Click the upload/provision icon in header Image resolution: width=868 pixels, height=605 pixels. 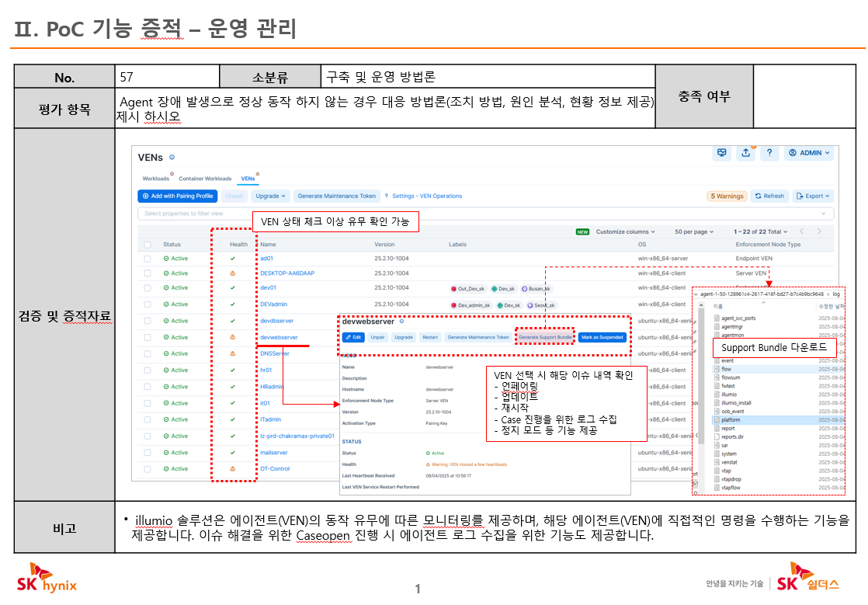click(x=745, y=153)
